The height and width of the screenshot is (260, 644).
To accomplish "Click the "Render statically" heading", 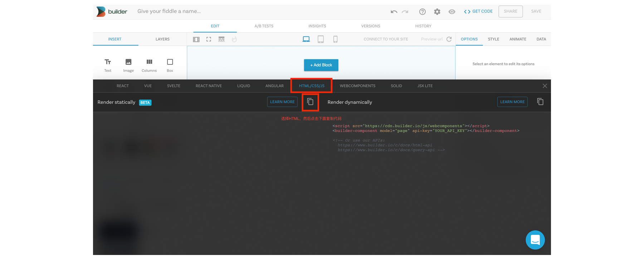I will pos(116,102).
